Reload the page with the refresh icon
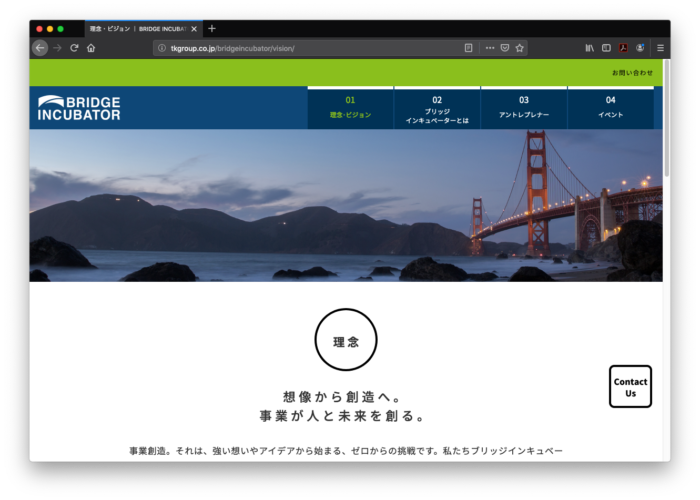The height and width of the screenshot is (500, 700). click(x=74, y=48)
